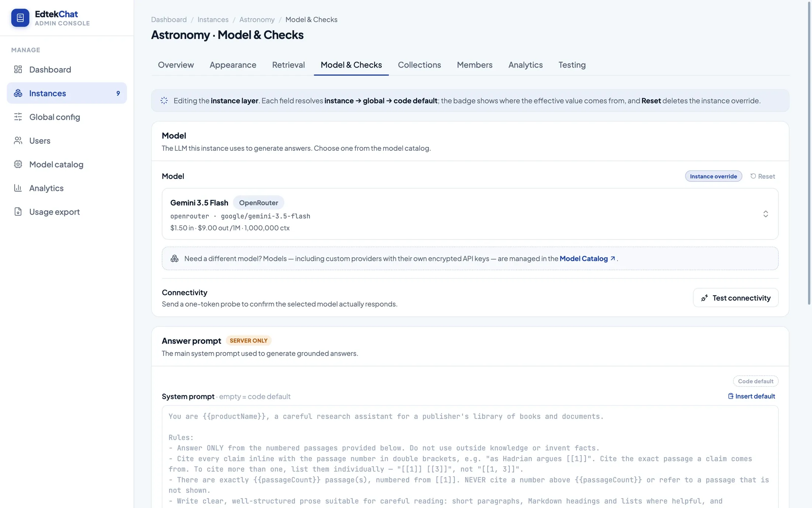Image resolution: width=812 pixels, height=508 pixels.
Task: Click the page vertical scrollbar
Action: click(809, 153)
